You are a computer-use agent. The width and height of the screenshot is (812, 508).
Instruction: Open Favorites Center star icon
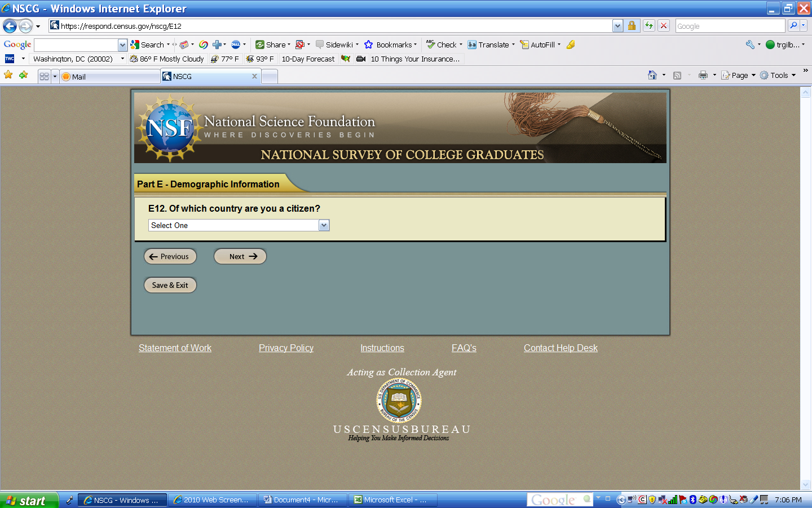tap(8, 75)
